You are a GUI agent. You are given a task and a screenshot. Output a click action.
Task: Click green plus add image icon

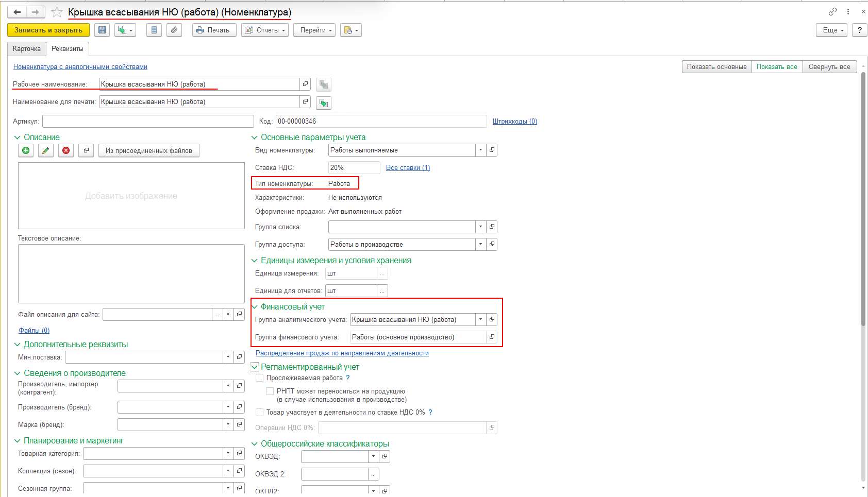point(26,150)
